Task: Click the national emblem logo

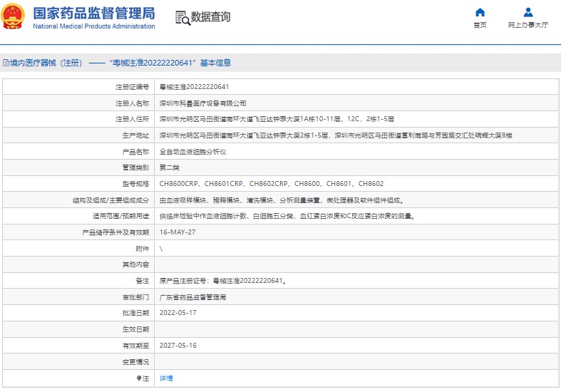Action: [x=13, y=16]
